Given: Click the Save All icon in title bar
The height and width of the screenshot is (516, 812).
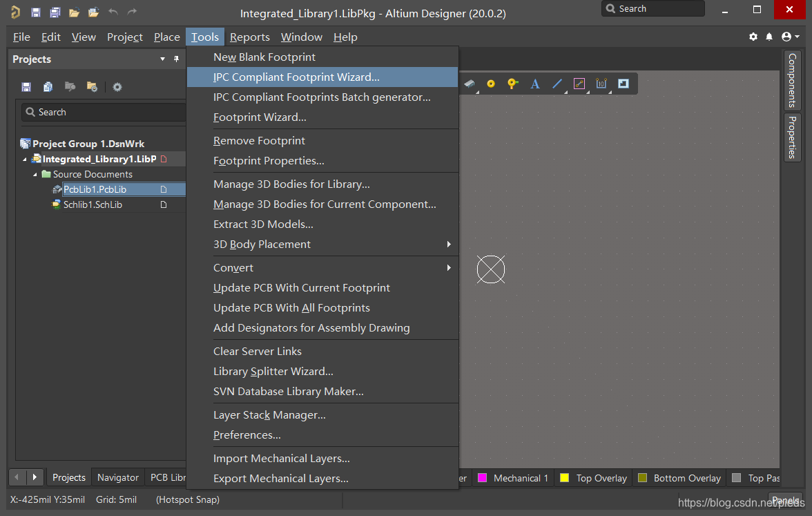Looking at the screenshot, I should click(x=55, y=12).
